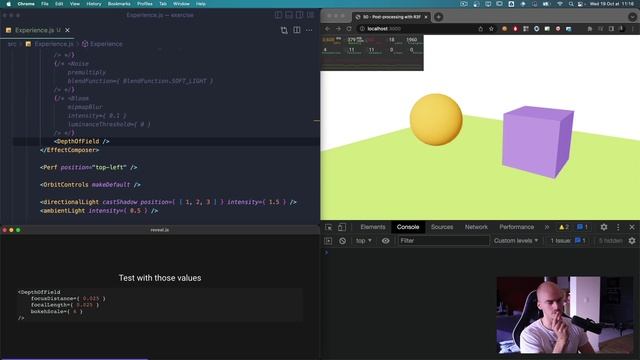This screenshot has height=360, width=640.
Task: Select the Console tab
Action: tap(408, 227)
